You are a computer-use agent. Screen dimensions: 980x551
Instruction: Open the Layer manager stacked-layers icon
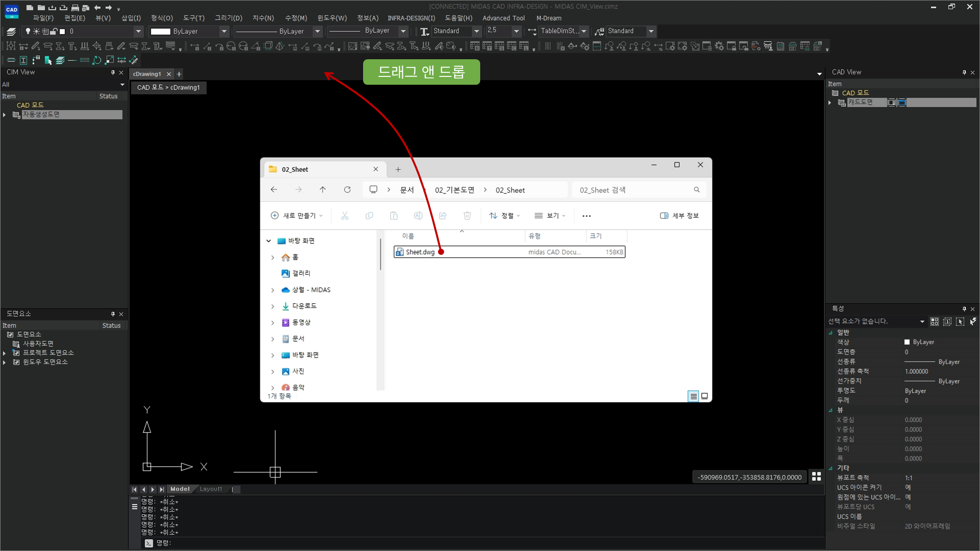point(11,31)
